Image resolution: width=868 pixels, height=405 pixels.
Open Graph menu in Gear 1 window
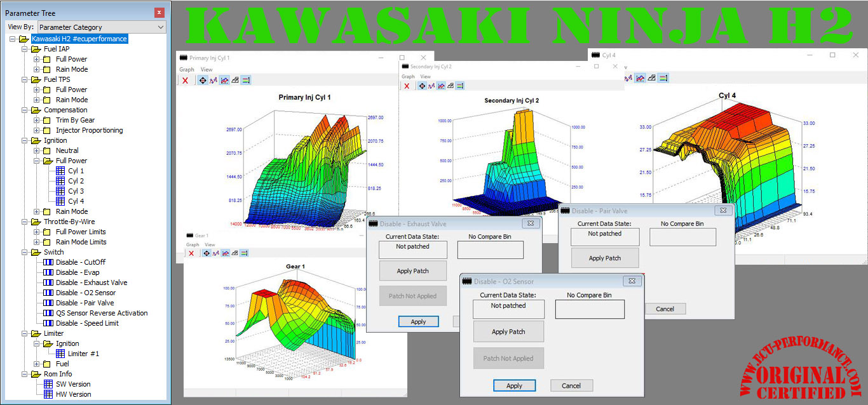[193, 244]
